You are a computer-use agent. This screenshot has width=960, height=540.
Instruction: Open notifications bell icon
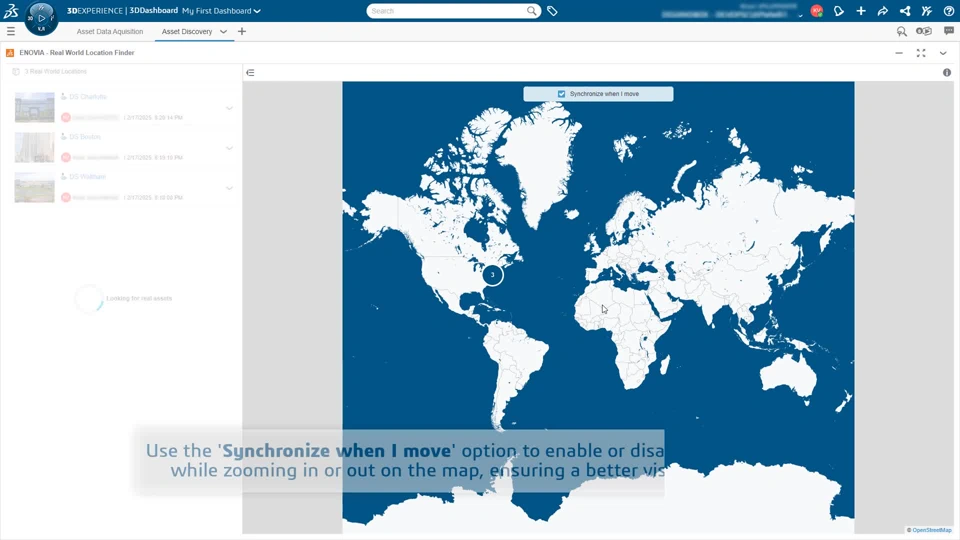[x=839, y=11]
